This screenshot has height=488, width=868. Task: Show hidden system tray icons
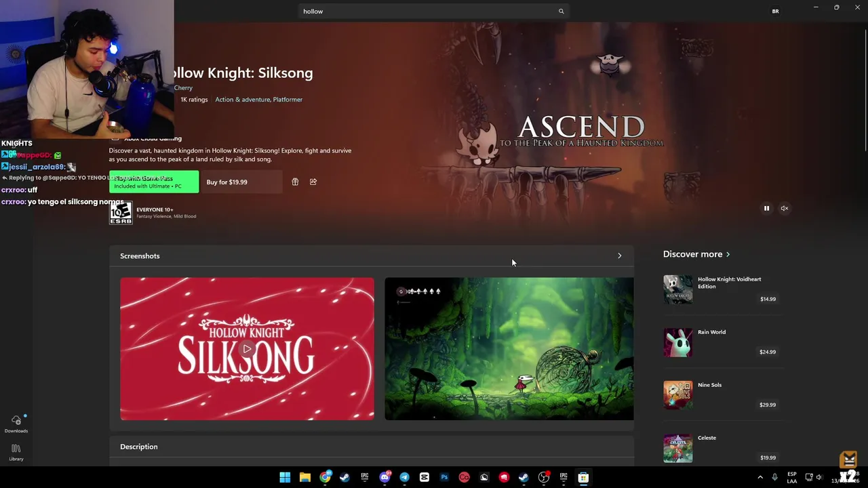[x=760, y=477]
